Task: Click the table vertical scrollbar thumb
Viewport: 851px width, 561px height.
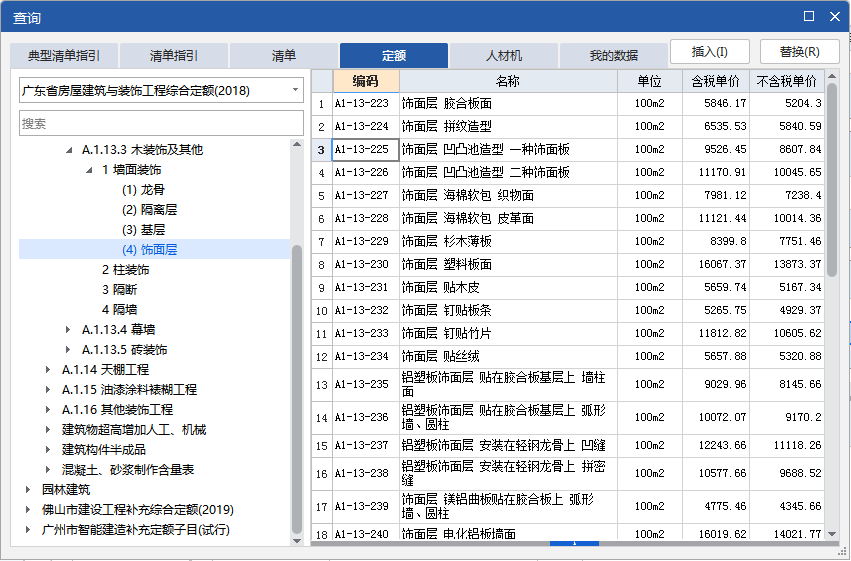Action: 832,181
